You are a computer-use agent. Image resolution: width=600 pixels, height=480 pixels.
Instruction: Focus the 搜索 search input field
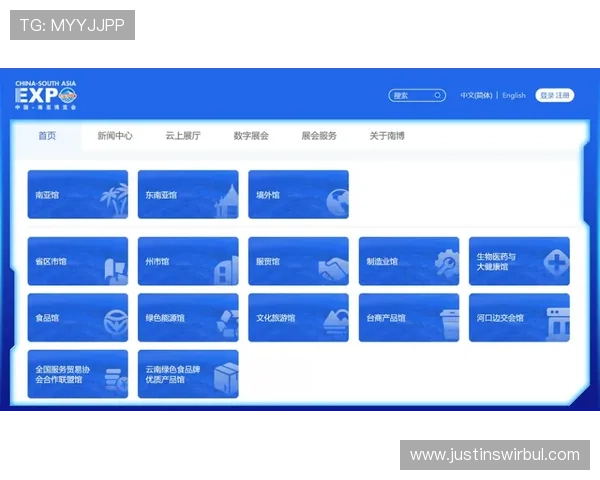tap(417, 95)
